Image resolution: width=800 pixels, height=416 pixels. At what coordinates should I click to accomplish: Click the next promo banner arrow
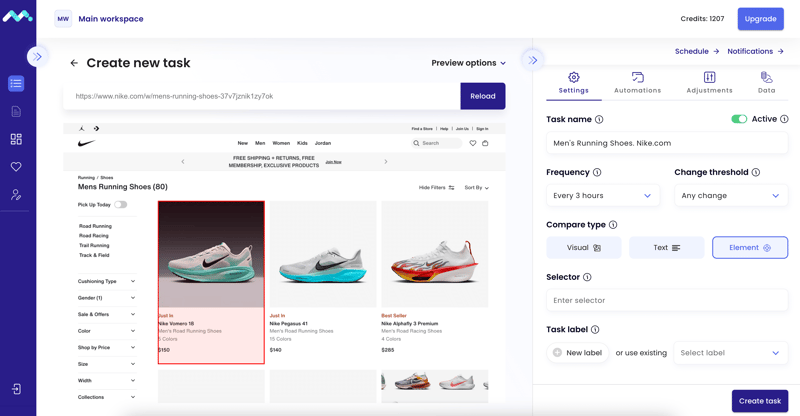[x=386, y=161]
